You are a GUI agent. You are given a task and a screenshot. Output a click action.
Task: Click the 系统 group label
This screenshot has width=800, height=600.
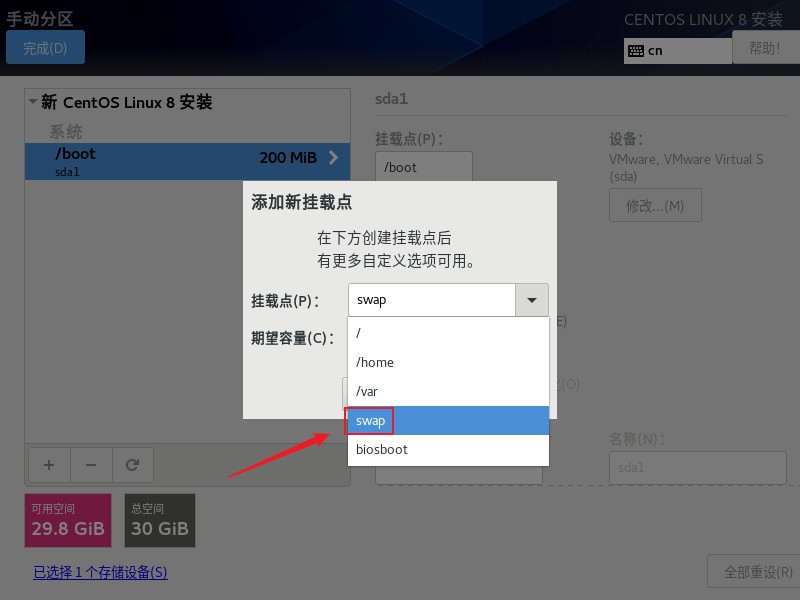pyautogui.click(x=65, y=132)
